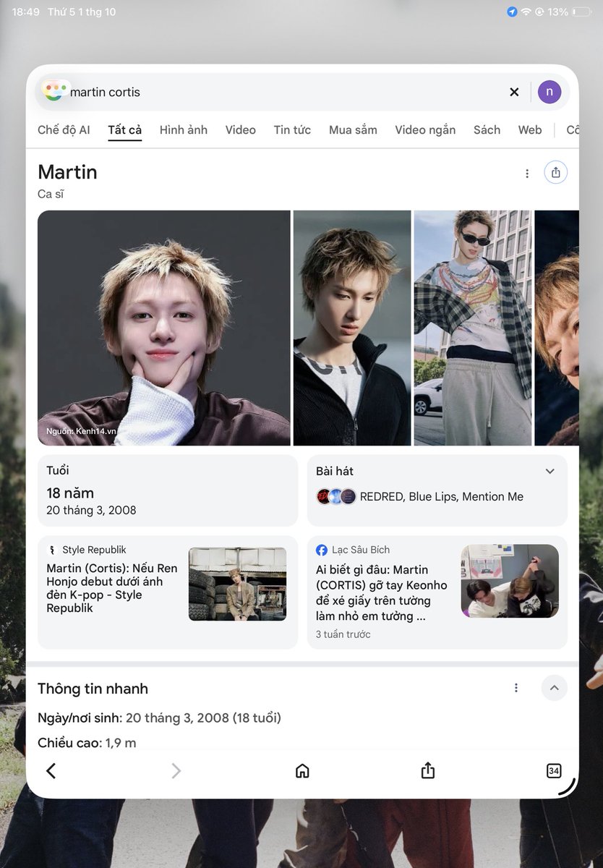Show the 34 open tabs
This screenshot has width=603, height=868.
click(554, 771)
